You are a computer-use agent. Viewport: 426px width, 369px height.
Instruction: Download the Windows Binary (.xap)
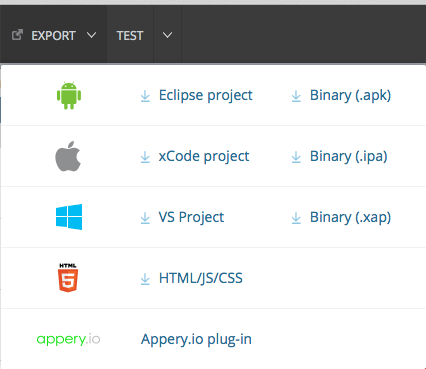tap(350, 217)
